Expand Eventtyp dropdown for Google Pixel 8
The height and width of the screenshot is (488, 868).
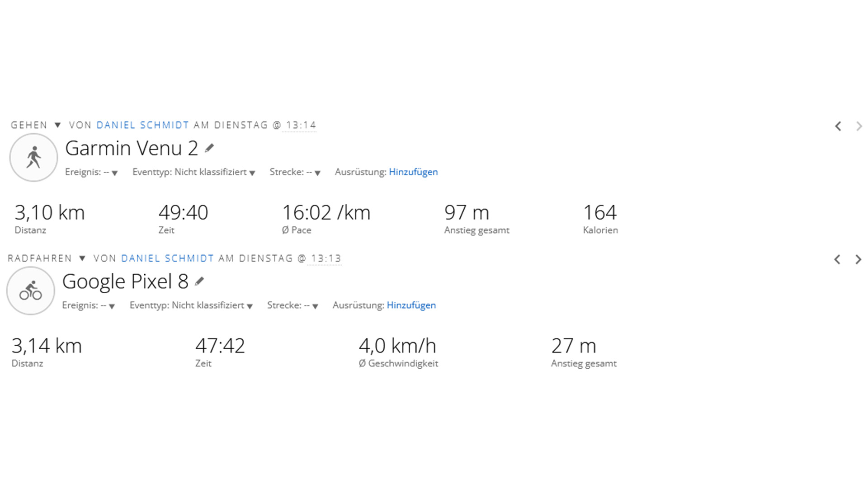point(250,306)
